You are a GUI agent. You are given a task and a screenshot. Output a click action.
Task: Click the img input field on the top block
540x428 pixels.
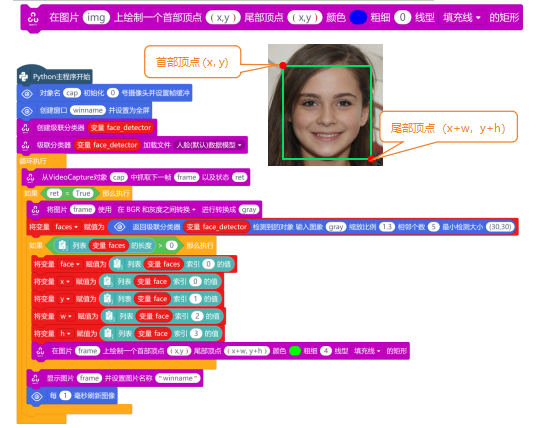point(96,17)
